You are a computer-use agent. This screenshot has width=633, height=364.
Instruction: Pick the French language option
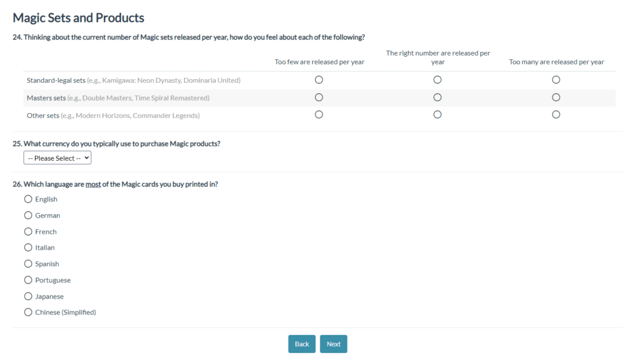click(28, 232)
